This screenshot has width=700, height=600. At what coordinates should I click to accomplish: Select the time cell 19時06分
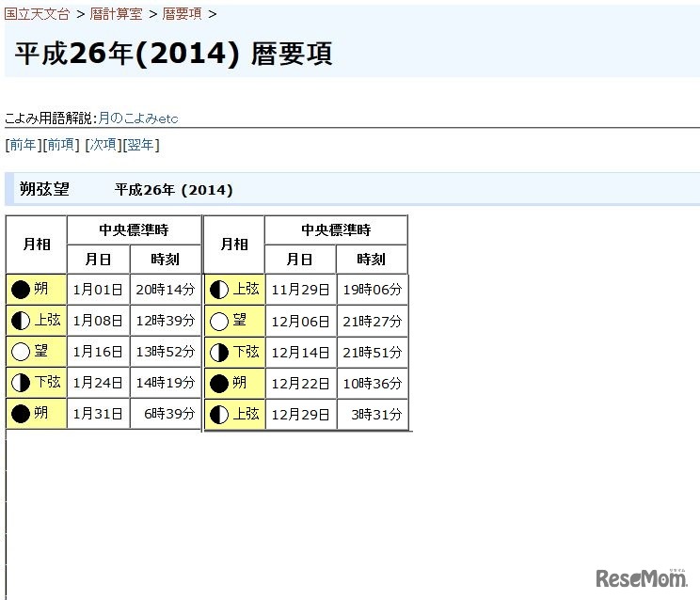pyautogui.click(x=373, y=290)
